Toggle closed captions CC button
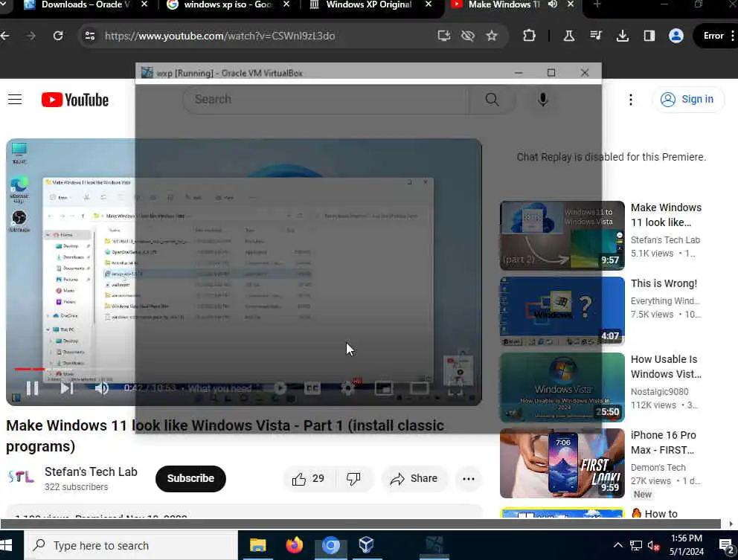 312,388
